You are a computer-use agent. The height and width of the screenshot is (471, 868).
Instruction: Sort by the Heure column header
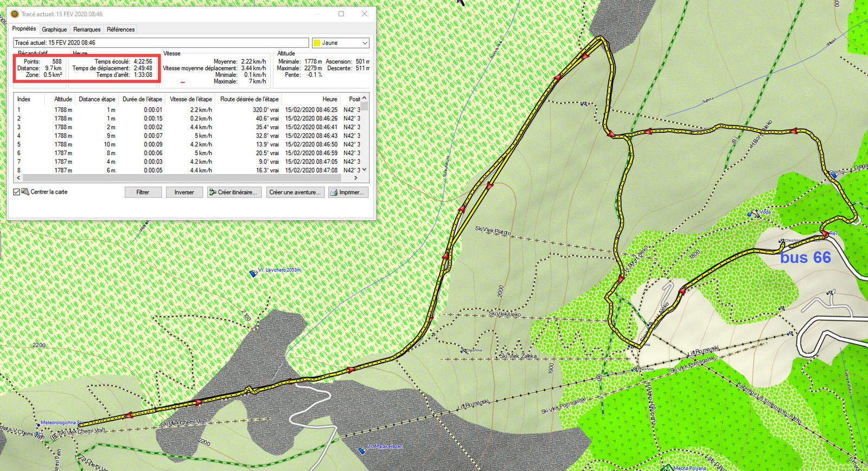(330, 99)
